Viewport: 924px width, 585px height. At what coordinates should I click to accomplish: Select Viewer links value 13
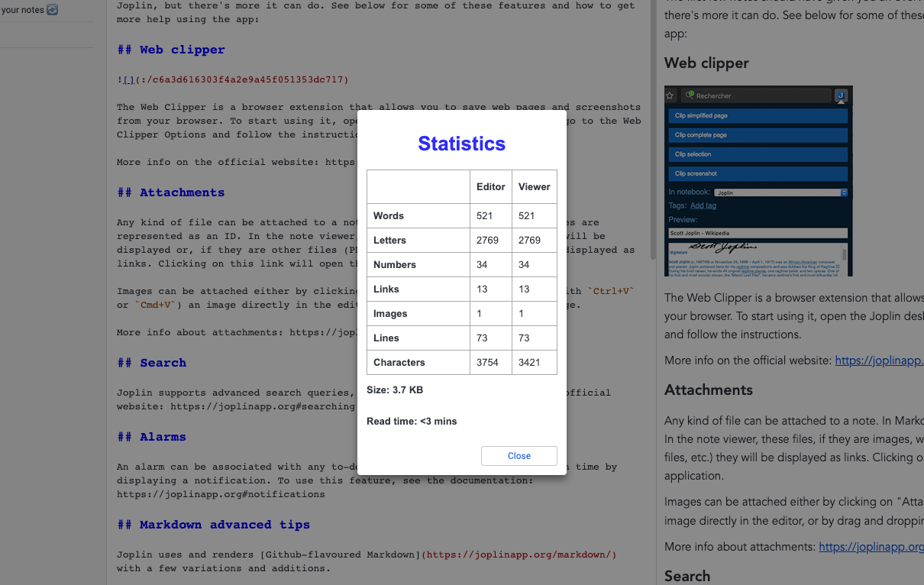[x=524, y=289]
